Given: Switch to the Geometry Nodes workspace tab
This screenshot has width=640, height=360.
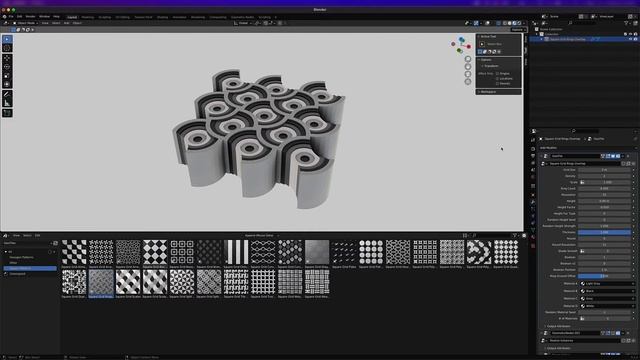Looking at the screenshot, I should click(242, 17).
